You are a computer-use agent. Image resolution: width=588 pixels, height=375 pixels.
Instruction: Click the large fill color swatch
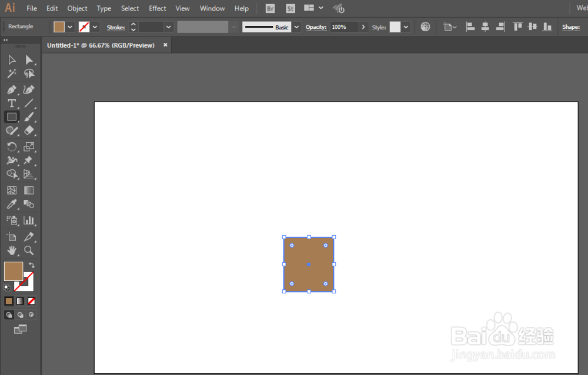click(x=14, y=271)
